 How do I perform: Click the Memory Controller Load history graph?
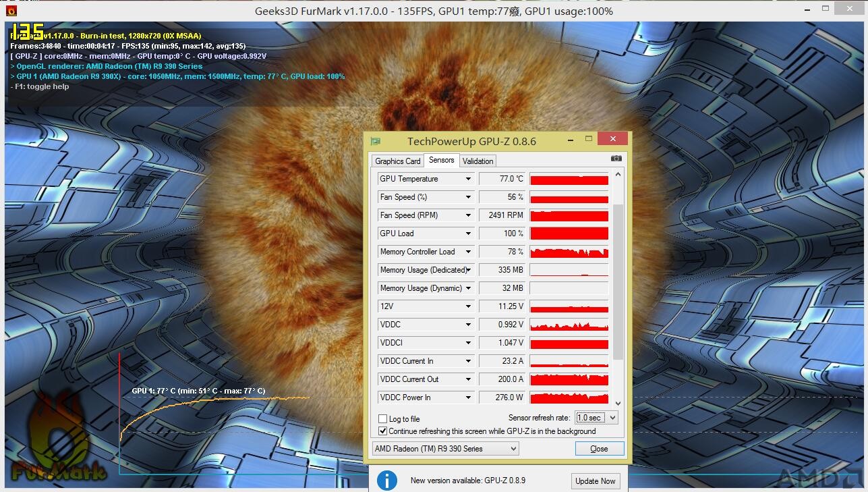[569, 252]
